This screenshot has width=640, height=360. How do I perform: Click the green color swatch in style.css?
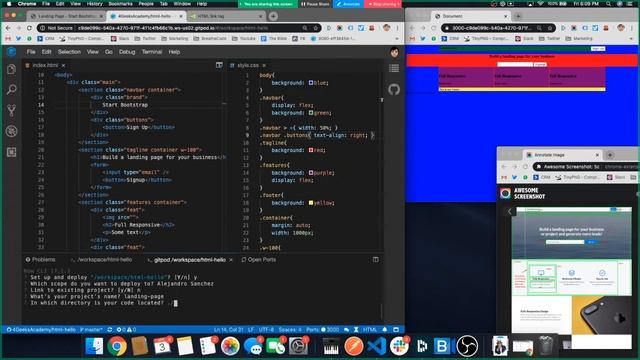pos(311,113)
